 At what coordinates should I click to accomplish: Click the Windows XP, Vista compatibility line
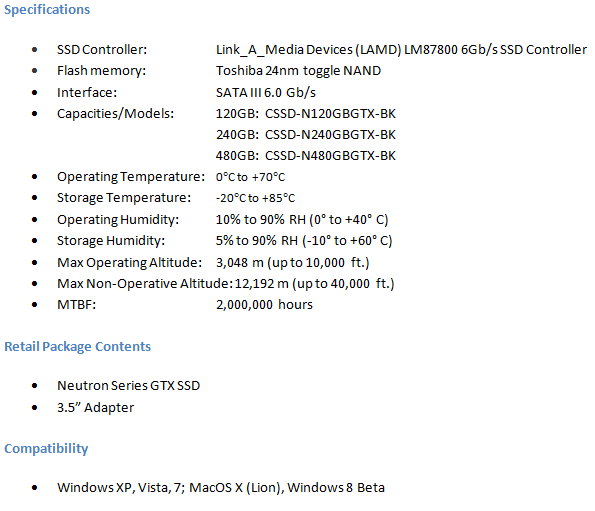point(221,488)
